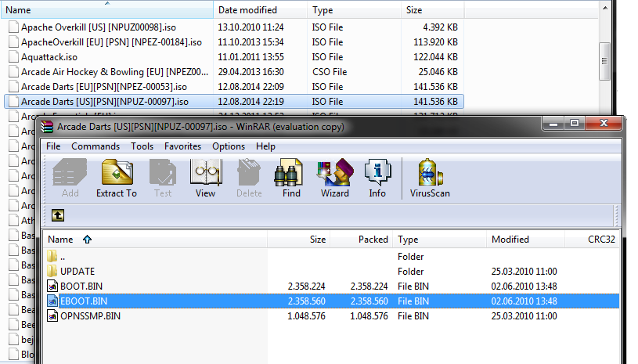Open the File menu in WinRAR
The height and width of the screenshot is (364, 638).
53,146
